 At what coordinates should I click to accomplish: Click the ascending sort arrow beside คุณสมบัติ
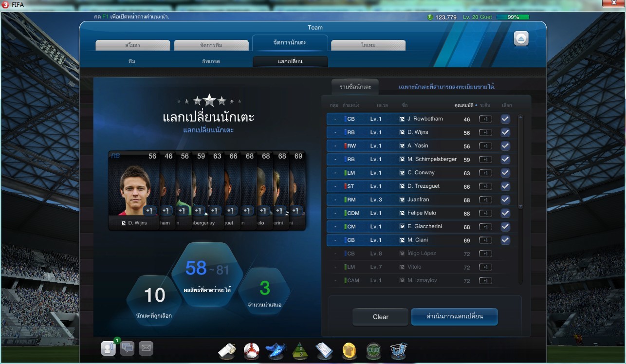coord(476,105)
